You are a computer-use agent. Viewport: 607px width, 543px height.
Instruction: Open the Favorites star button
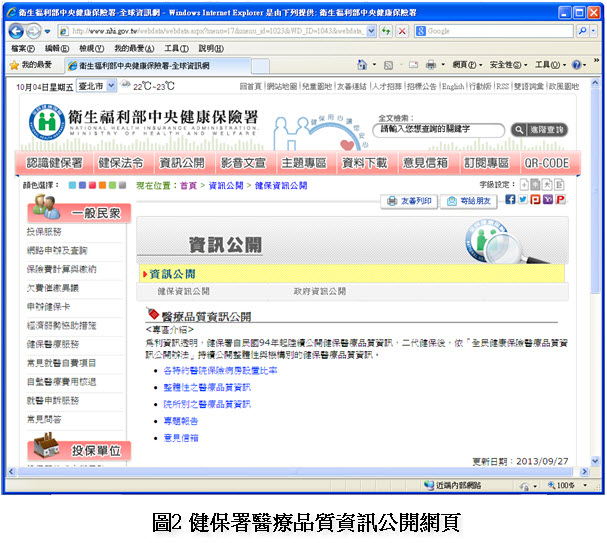33,65
